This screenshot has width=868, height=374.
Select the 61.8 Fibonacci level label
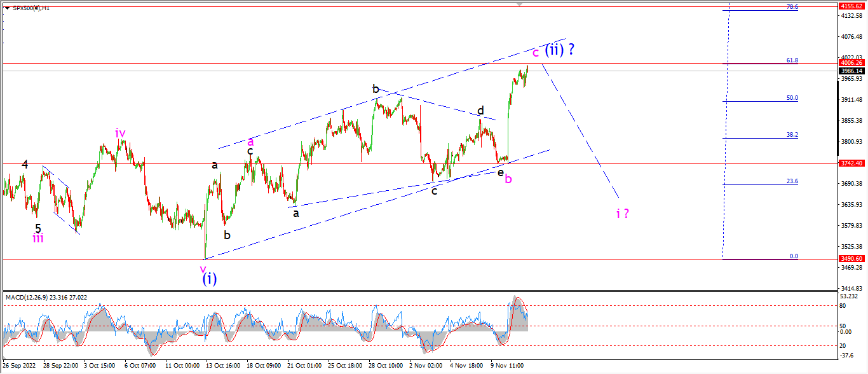point(792,60)
